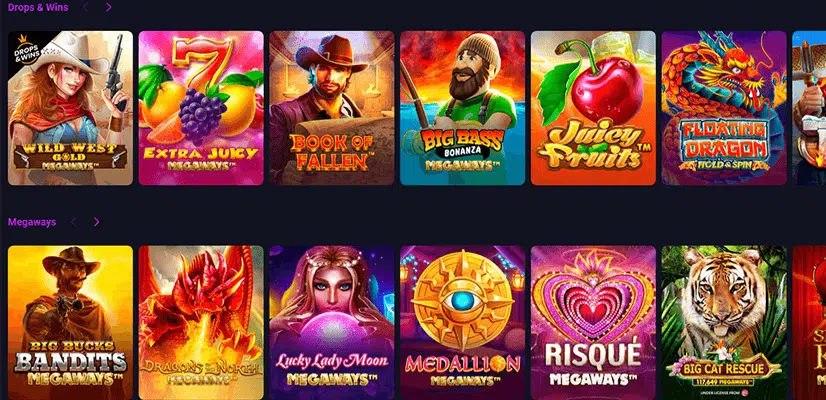Select Lucky Lady Moon Megaways tile
This screenshot has height=400, width=826.
(x=332, y=323)
